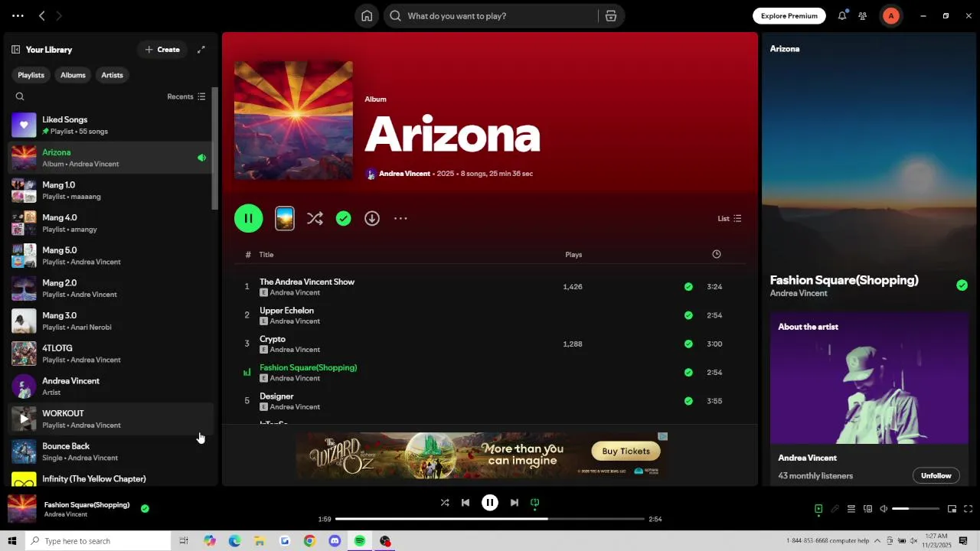Screen dimensions: 980x551
Task: Enter full screen player mode
Action: click(969, 509)
